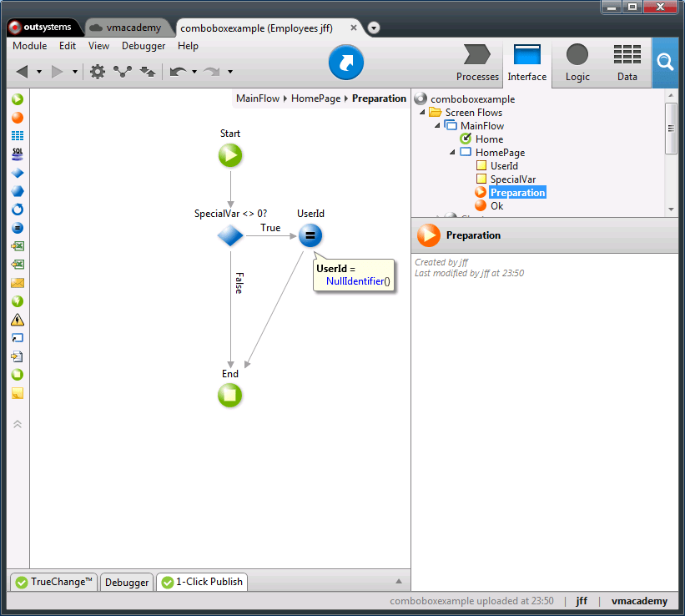Viewport: 685px width, 616px height.
Task: Select the Switch hexagon tool
Action: tap(18, 191)
